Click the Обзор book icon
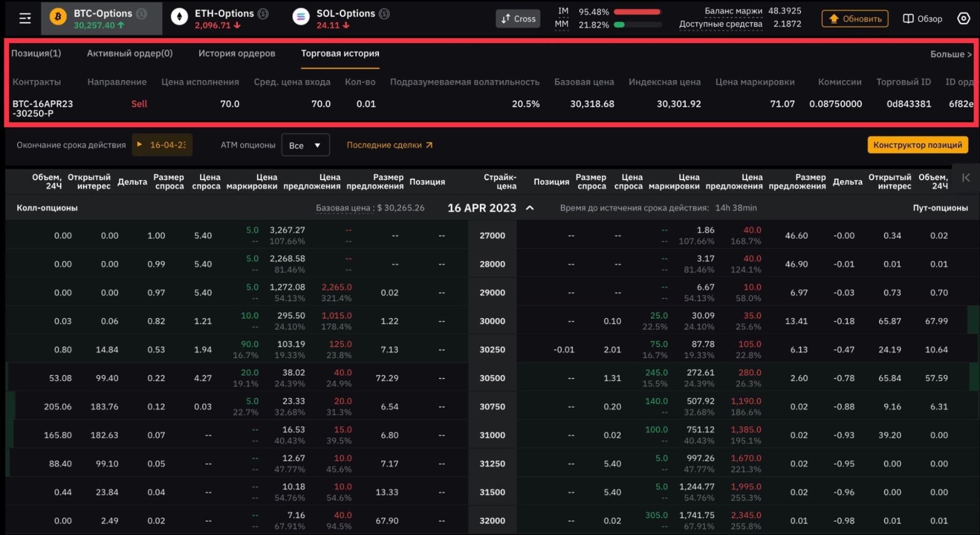 pos(908,19)
